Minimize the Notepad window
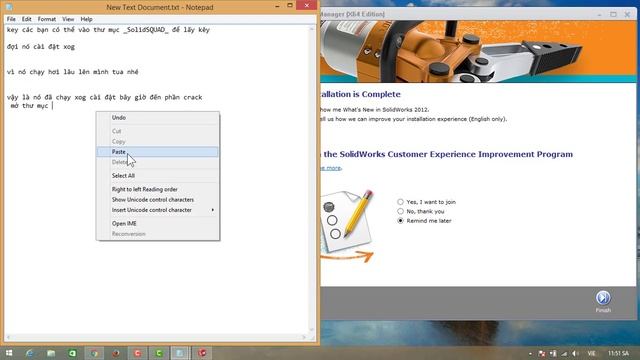The height and width of the screenshot is (360, 640). (x=277, y=5)
